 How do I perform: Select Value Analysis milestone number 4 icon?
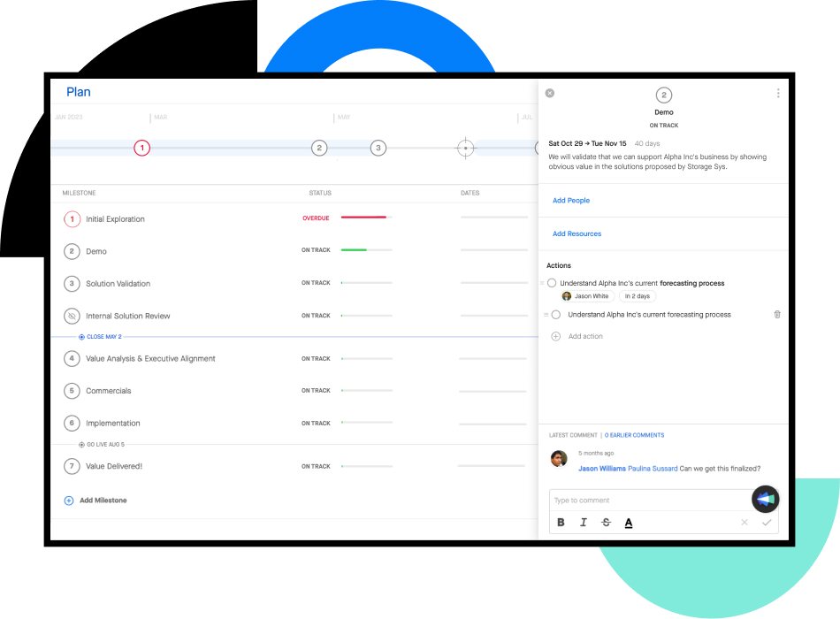[72, 358]
